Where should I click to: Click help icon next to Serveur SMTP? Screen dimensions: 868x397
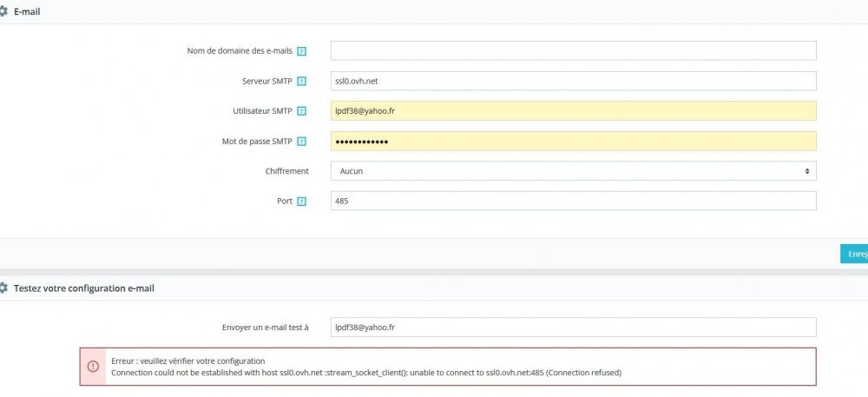coord(302,81)
